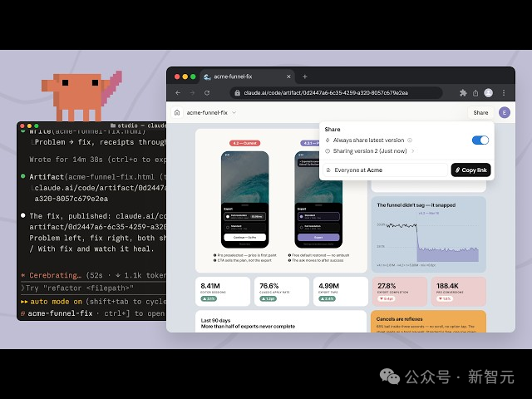This screenshot has width=532, height=399.
Task: Select the acme-funnel-fix browser tab
Action: coord(248,76)
